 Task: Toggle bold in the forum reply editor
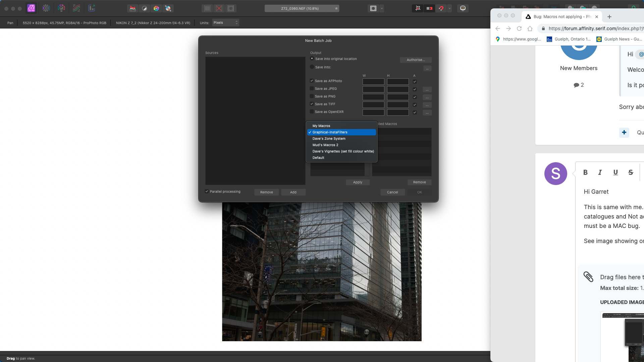pyautogui.click(x=586, y=172)
